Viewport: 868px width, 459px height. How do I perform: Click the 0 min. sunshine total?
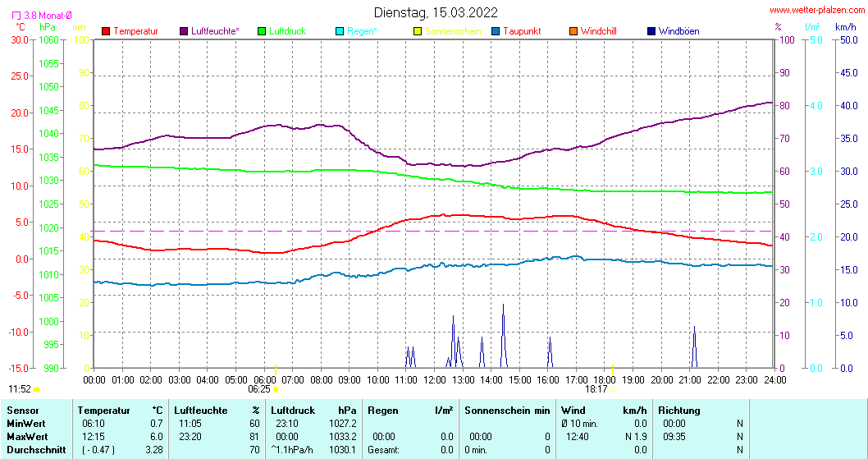point(476,450)
